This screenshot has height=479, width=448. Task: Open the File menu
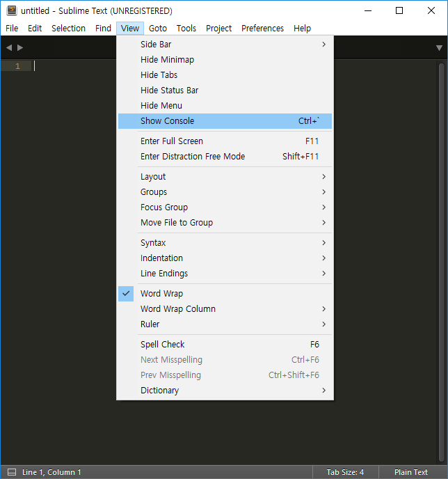[12, 28]
